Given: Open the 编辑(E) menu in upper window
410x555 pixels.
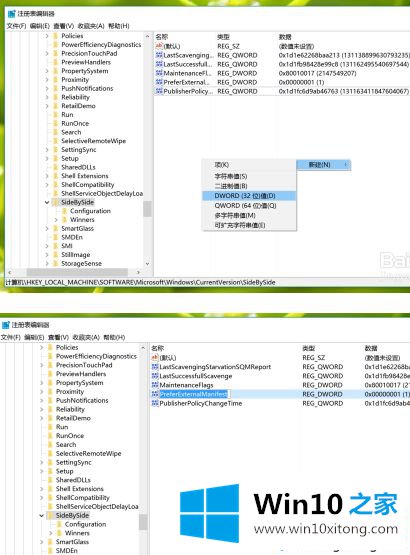Looking at the screenshot, I should pos(40,26).
